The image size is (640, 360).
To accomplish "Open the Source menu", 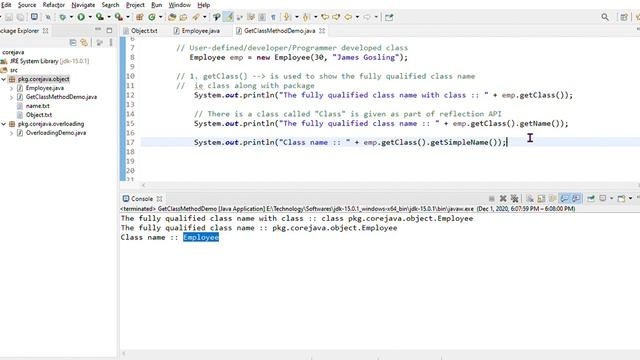I will tap(27, 5).
